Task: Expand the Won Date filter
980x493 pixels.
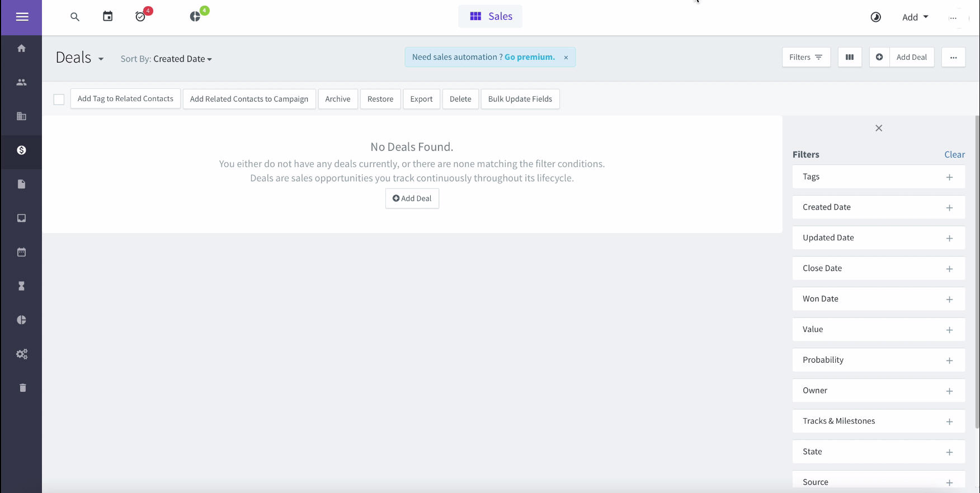Action: [879, 299]
